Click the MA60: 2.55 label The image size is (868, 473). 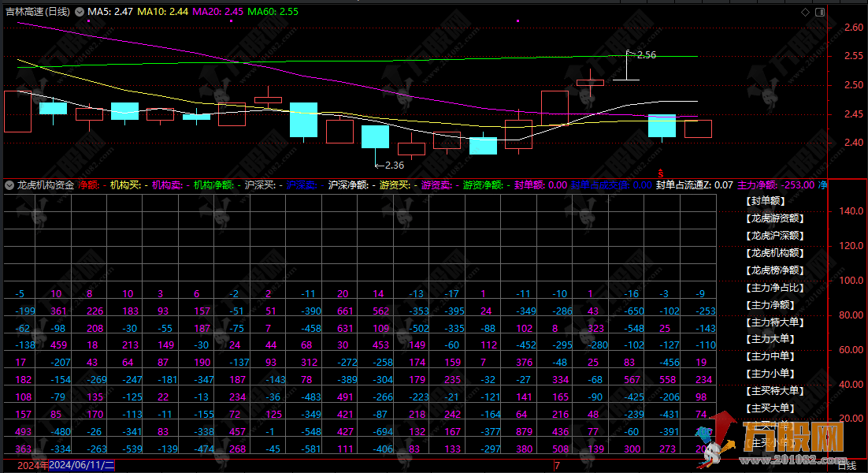click(x=273, y=12)
